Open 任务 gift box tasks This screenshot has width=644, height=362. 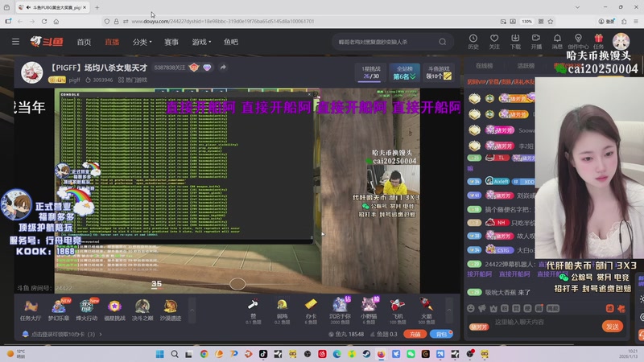coord(598,42)
